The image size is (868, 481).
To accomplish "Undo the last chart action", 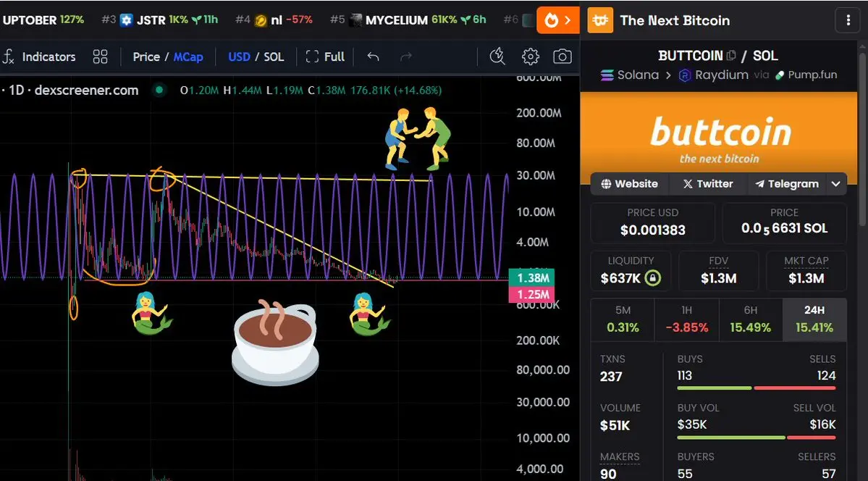I will (x=373, y=57).
